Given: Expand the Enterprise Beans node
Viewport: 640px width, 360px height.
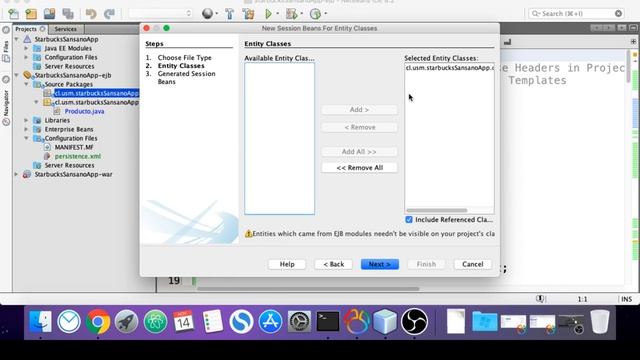Looking at the screenshot, I should tap(26, 129).
